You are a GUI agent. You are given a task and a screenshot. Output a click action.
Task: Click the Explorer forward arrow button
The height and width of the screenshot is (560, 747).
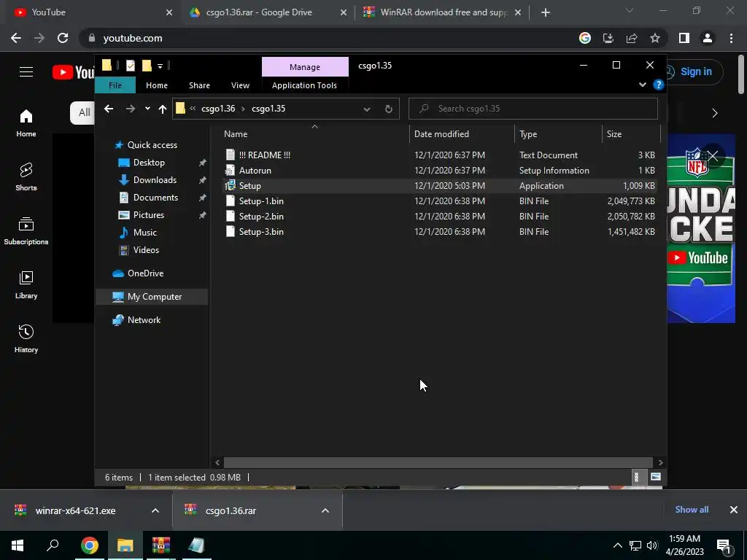pos(130,109)
